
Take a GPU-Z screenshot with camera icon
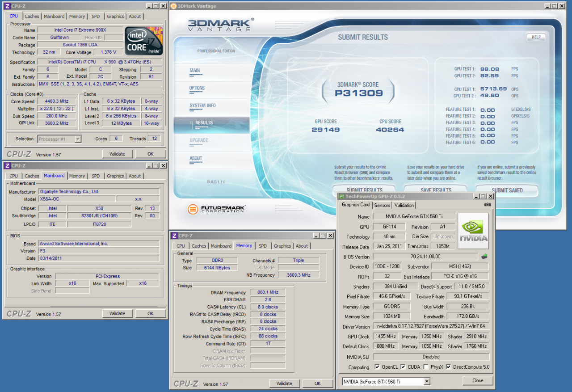pos(487,205)
